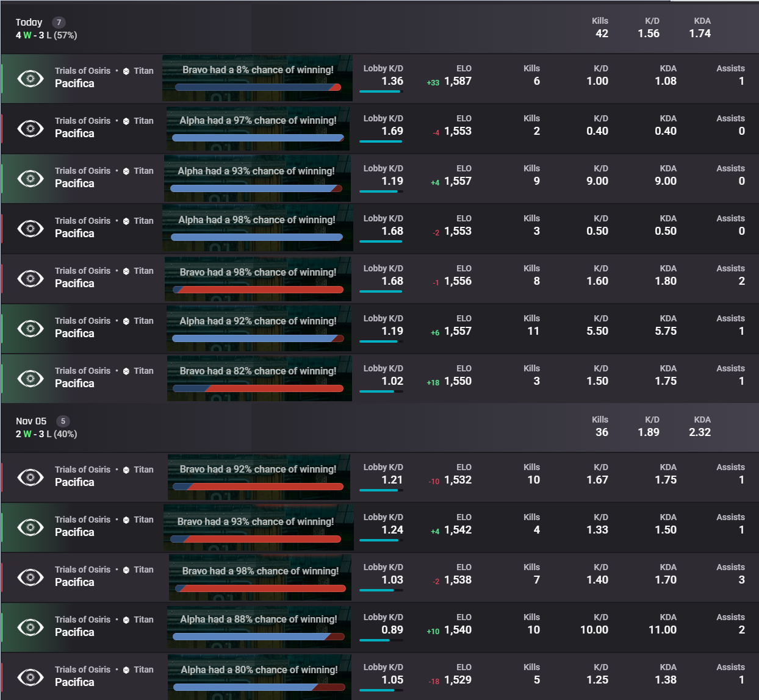
Task: Click the Titan class icon in the Alpha 98% row
Action: click(126, 221)
